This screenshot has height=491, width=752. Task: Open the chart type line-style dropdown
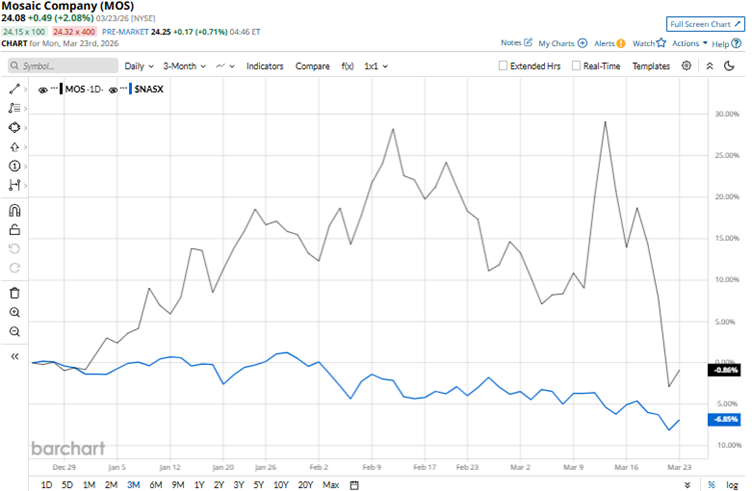click(225, 66)
